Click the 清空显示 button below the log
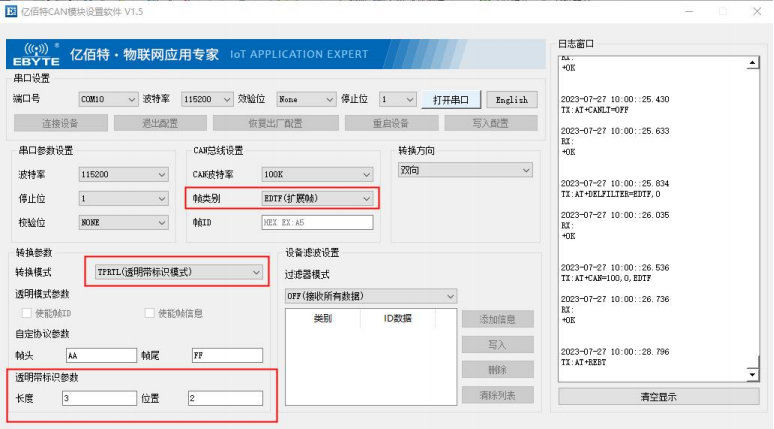Screen dimensions: 774x429 [x=658, y=397]
